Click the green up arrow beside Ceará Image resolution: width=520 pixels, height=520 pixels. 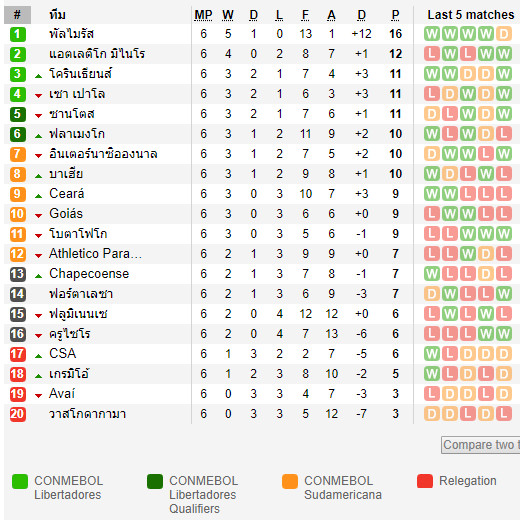39,196
